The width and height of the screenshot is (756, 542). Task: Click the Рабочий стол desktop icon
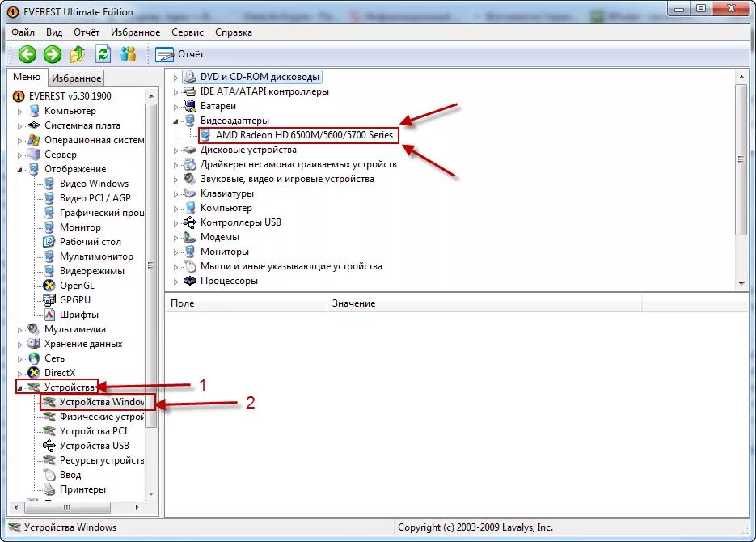click(49, 242)
